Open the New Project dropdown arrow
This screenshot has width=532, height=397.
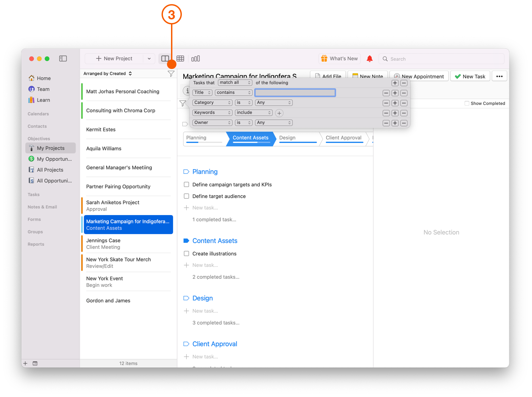149,59
